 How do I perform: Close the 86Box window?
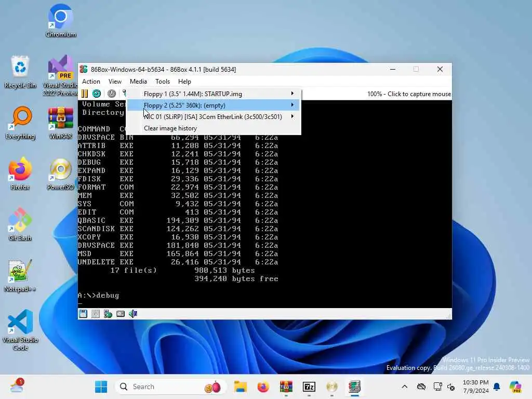(x=440, y=69)
